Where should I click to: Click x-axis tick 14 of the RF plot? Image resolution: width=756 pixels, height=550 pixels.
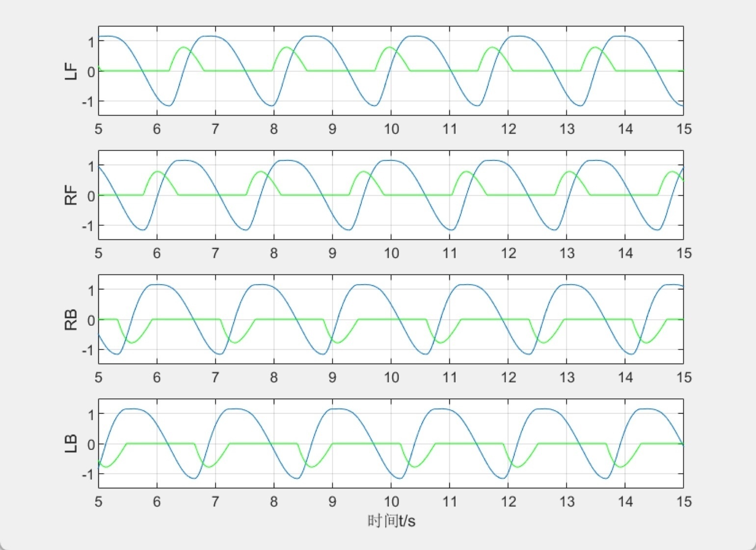(625, 253)
